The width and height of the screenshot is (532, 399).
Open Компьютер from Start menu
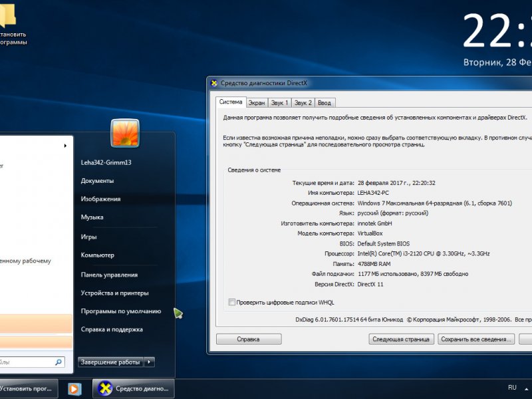coord(97,255)
